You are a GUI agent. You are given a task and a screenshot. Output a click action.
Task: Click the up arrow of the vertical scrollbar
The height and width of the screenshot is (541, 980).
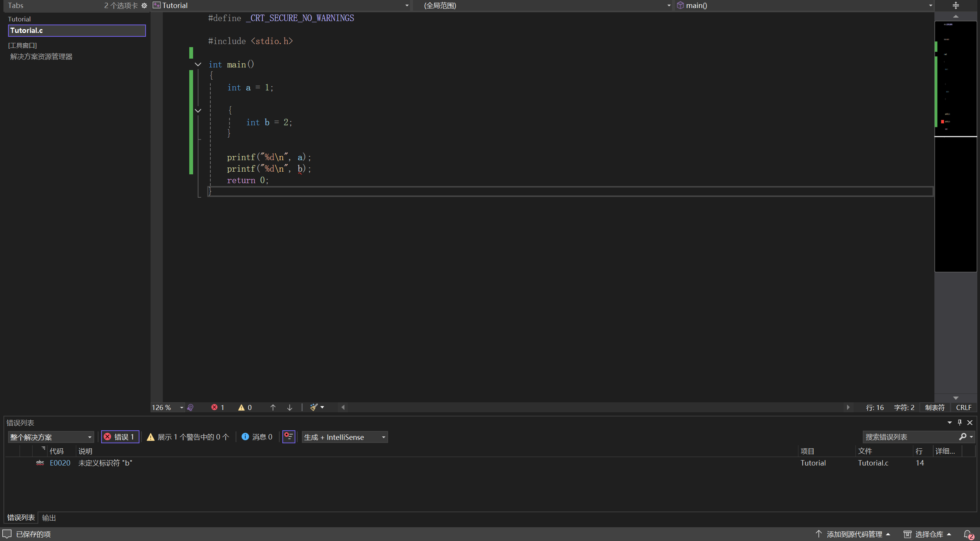(955, 16)
